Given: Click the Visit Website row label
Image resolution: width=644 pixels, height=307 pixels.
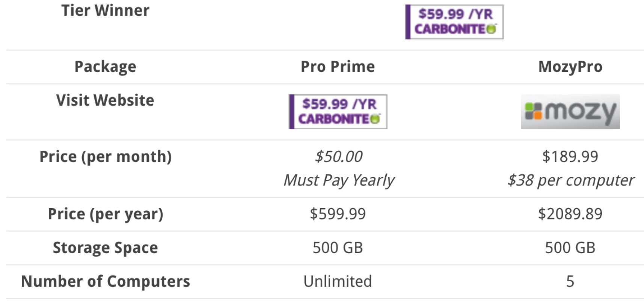Looking at the screenshot, I should [x=105, y=100].
